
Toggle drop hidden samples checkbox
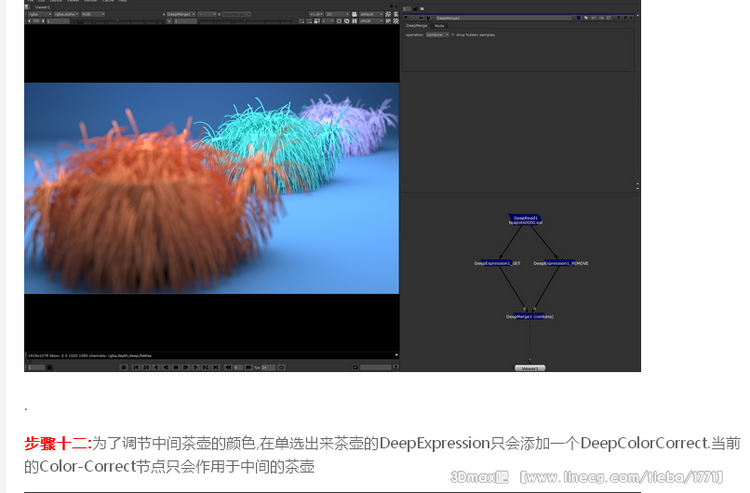453,35
